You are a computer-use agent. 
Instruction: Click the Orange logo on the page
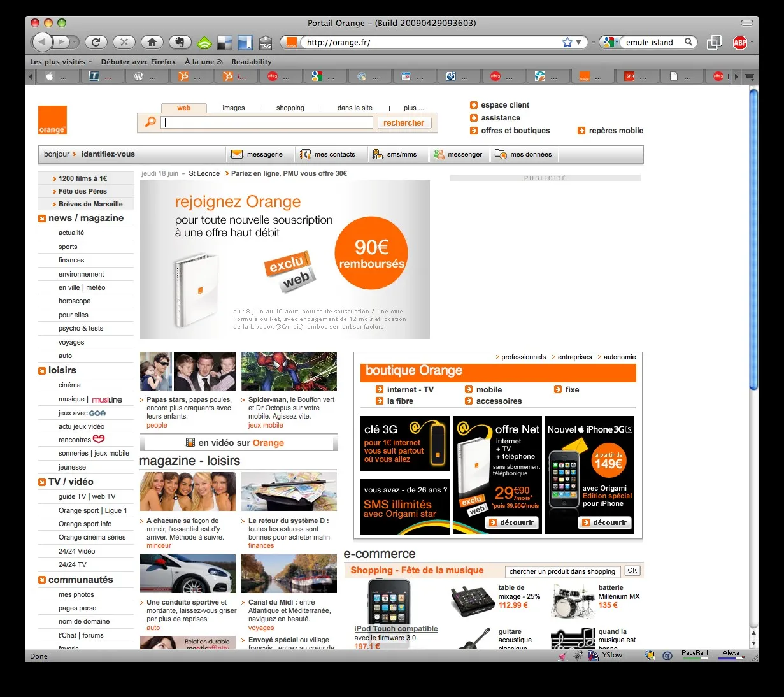coord(52,120)
